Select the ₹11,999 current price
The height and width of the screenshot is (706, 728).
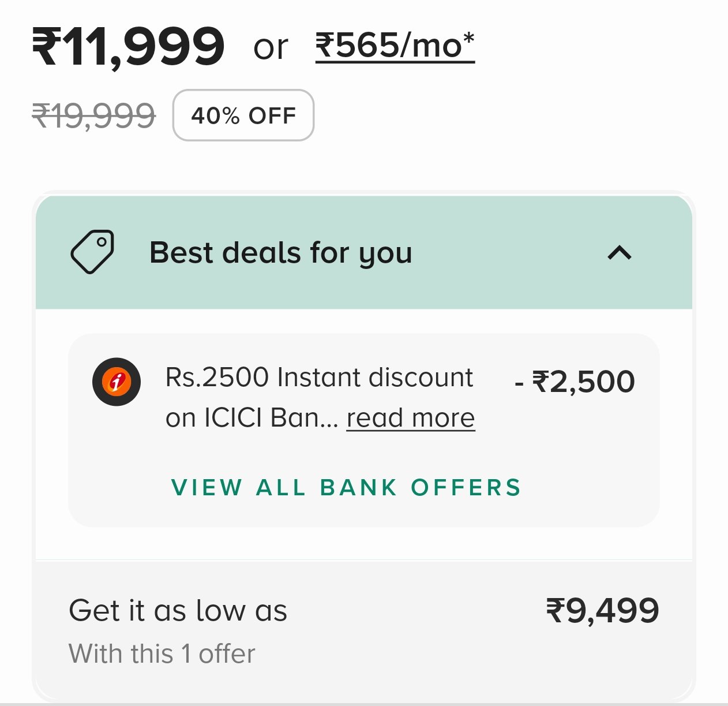tap(128, 46)
